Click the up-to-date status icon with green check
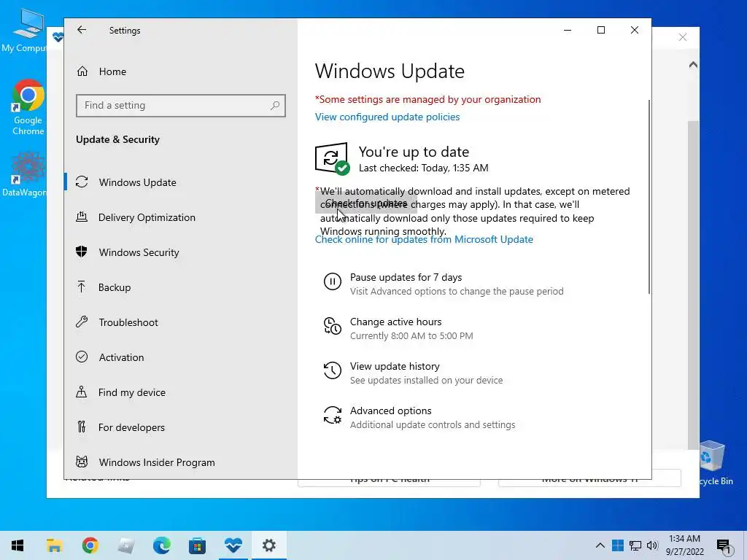 332,158
